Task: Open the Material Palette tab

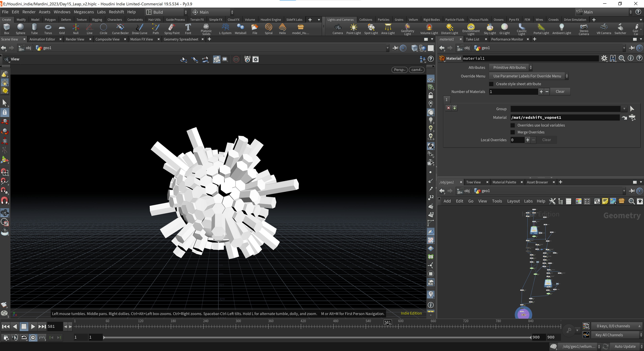Action: coord(504,182)
